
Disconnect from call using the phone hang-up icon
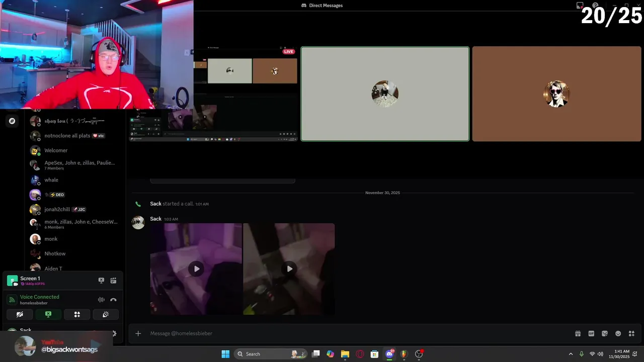point(113,300)
